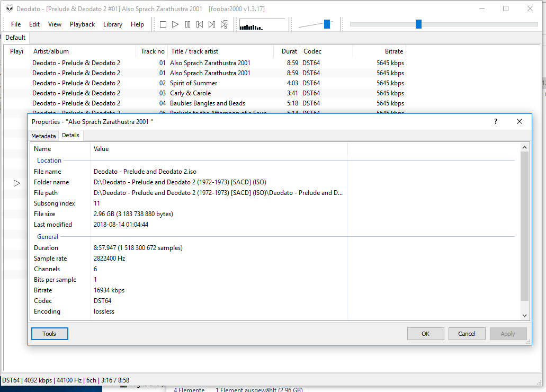Open the Playback menu
Image resolution: width=546 pixels, height=392 pixels.
tap(82, 24)
